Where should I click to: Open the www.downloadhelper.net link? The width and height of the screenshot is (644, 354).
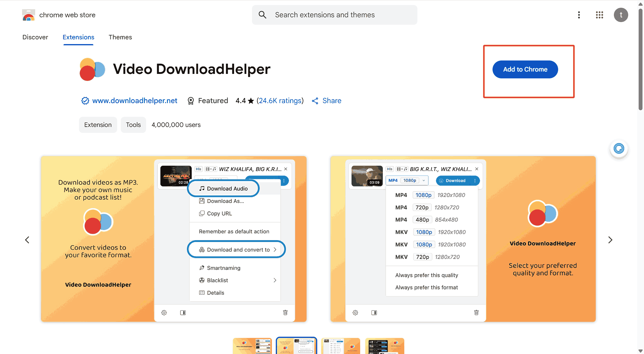[135, 101]
